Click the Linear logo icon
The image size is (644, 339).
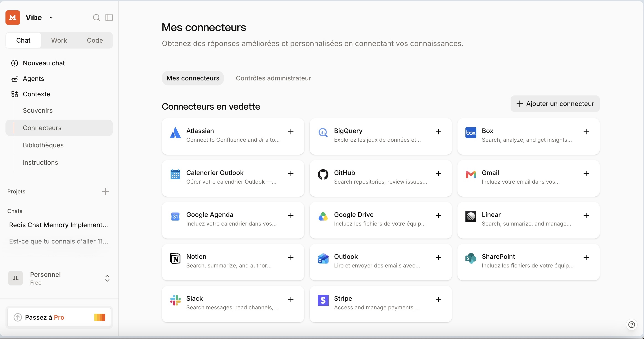click(x=471, y=216)
